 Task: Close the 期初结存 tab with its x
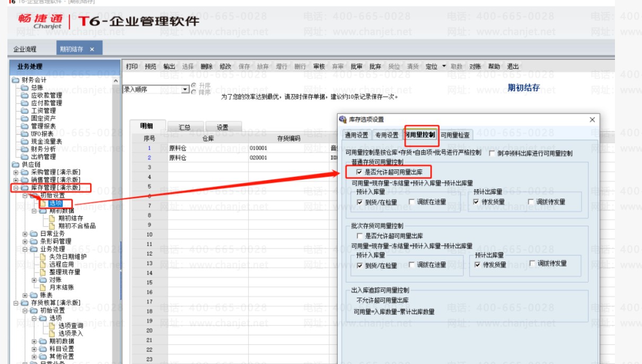click(x=92, y=49)
